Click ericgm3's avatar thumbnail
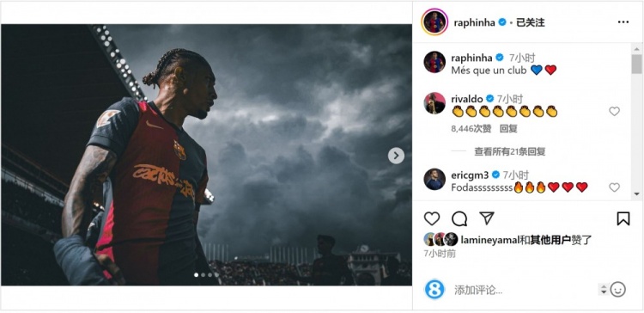This screenshot has height=313, width=644. (x=434, y=179)
